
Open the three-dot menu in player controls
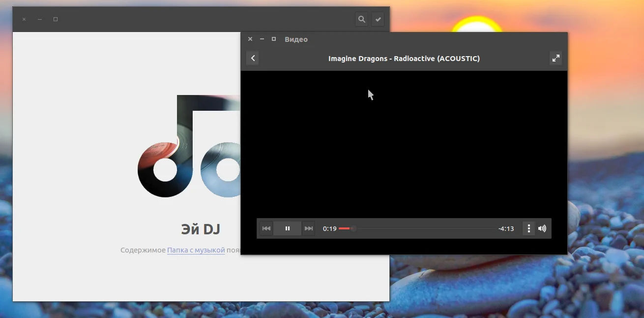(528, 228)
